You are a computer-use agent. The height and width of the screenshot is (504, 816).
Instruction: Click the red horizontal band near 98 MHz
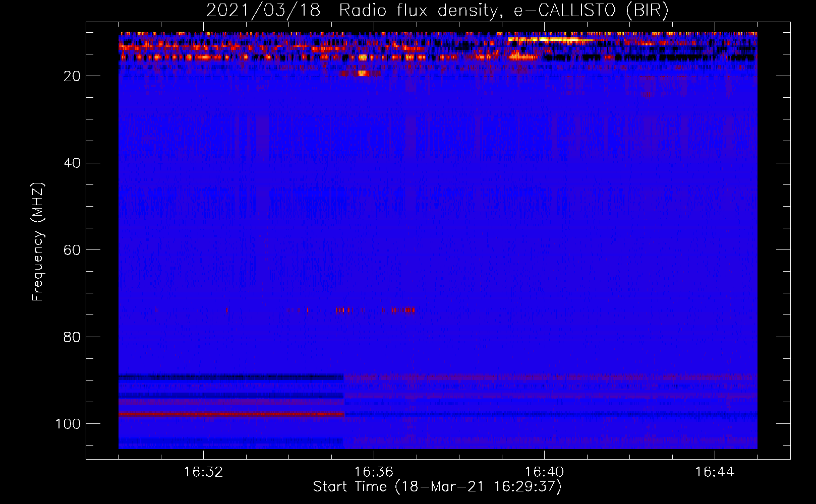tap(231, 414)
